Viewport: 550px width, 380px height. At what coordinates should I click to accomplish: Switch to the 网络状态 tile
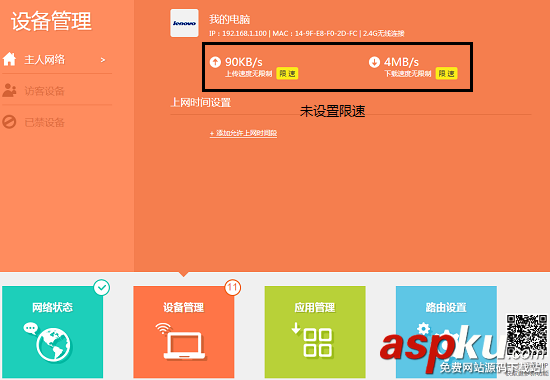(x=53, y=332)
